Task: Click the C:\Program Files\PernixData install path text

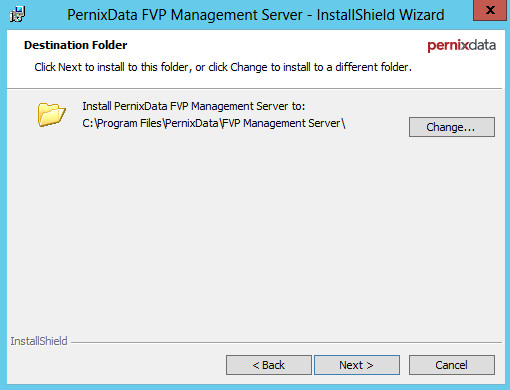Action: tap(214, 123)
